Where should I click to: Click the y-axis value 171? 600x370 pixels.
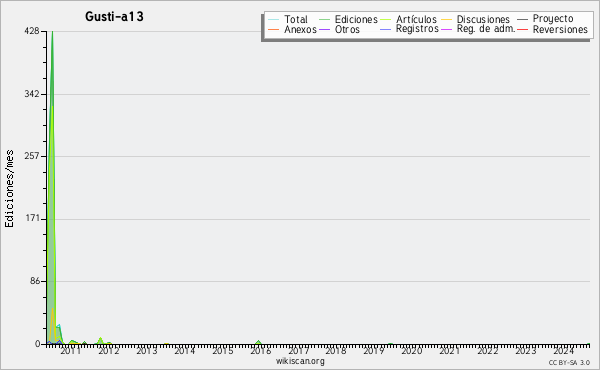tap(33, 218)
